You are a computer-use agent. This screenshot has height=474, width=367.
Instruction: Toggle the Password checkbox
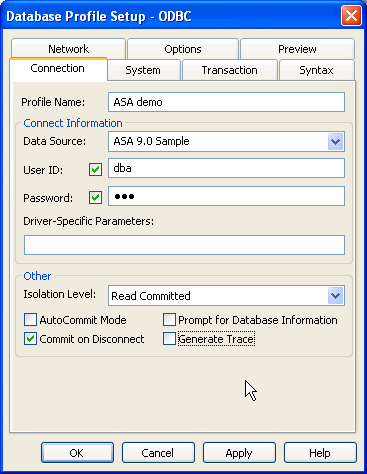coord(95,197)
